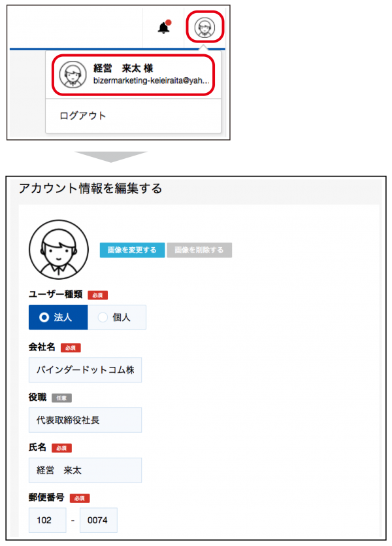Viewport: 392px width, 546px height.
Task: Click the red notification dot on bell
Action: pyautogui.click(x=169, y=23)
